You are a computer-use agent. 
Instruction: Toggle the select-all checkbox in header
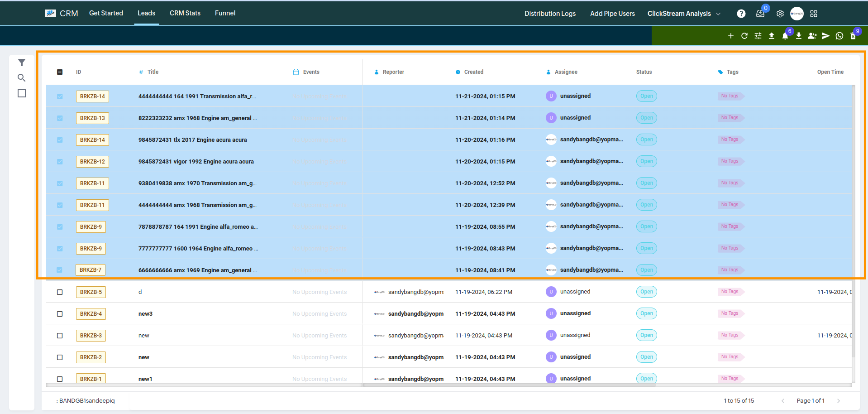pos(60,72)
